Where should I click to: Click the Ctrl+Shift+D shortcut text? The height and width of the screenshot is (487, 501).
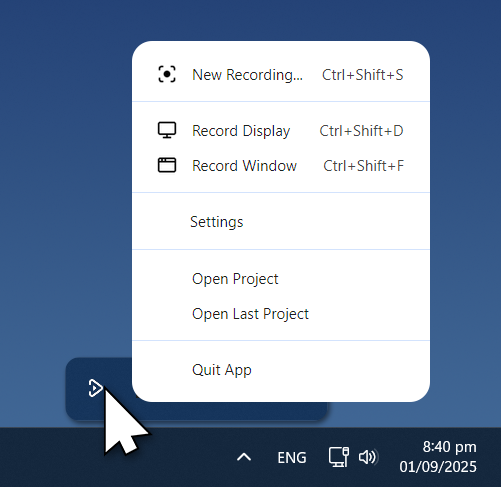[x=361, y=131]
